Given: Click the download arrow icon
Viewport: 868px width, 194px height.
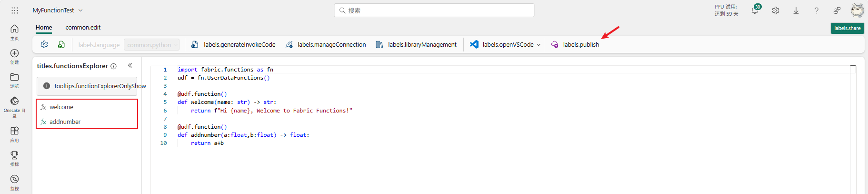Looking at the screenshot, I should pyautogui.click(x=796, y=10).
